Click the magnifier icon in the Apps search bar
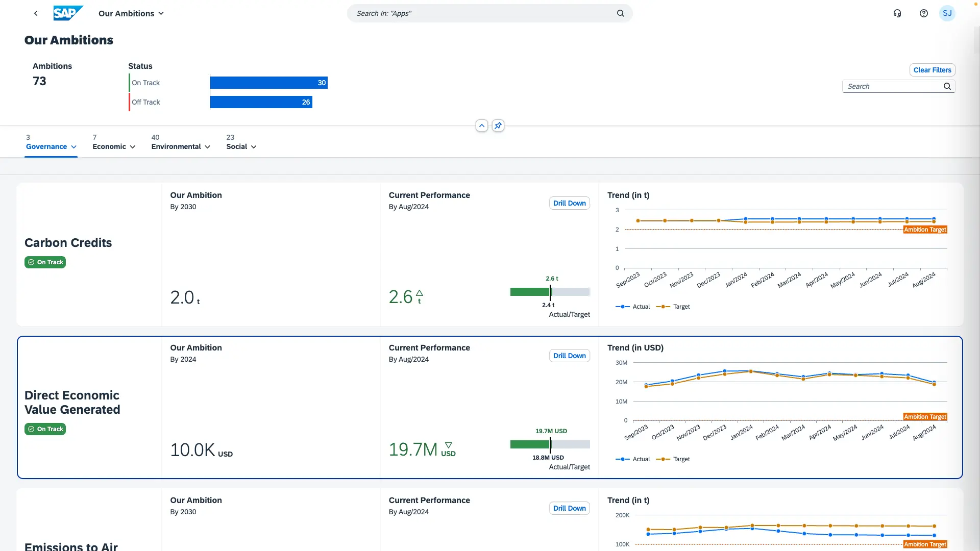 (x=621, y=13)
